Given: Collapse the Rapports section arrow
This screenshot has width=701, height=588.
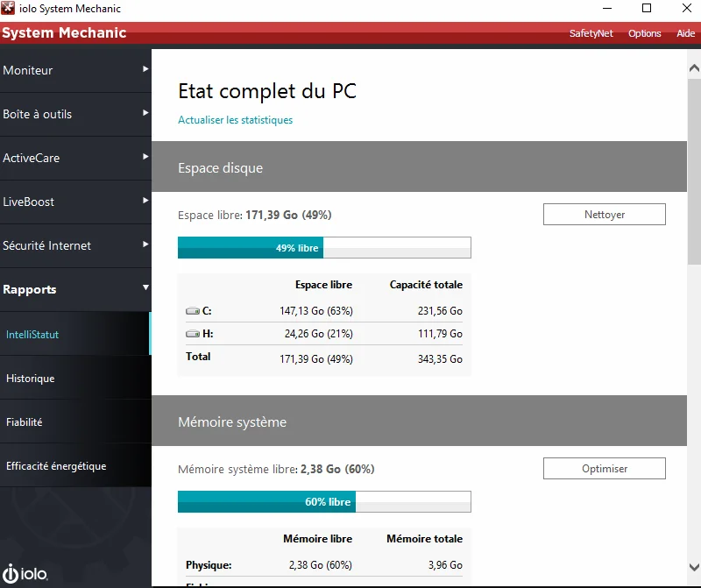Looking at the screenshot, I should tap(145, 287).
